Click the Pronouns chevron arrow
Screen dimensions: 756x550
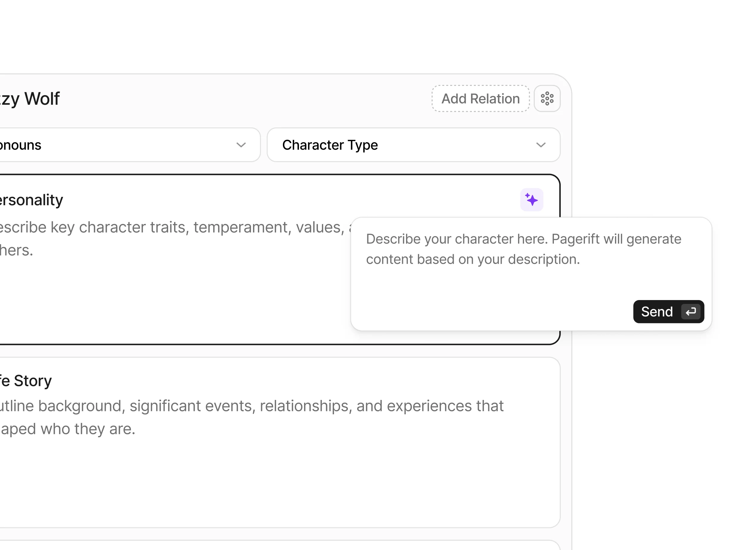pyautogui.click(x=241, y=145)
